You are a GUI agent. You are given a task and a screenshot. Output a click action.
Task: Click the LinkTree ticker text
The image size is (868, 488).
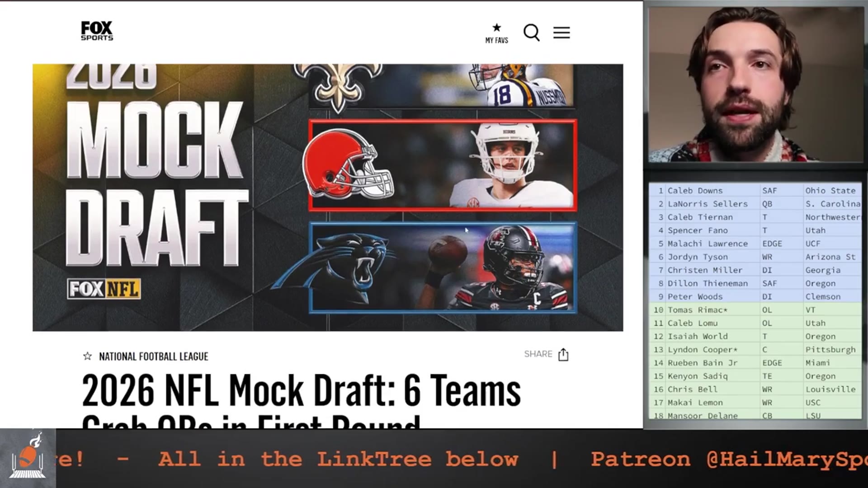pos(338,459)
